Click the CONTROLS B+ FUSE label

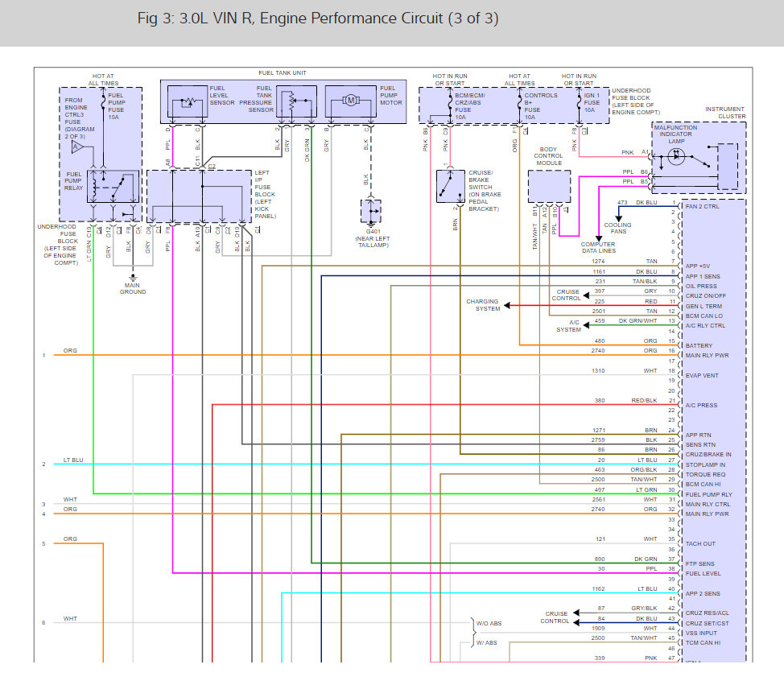(540, 106)
